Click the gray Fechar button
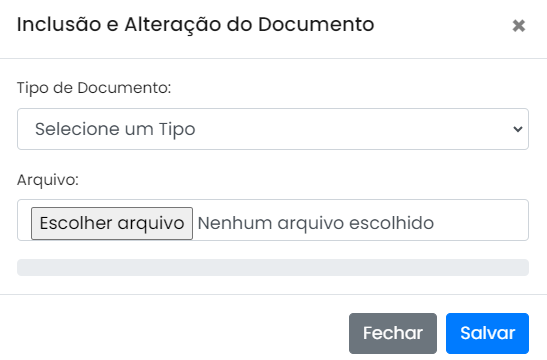The image size is (547, 360). (393, 333)
